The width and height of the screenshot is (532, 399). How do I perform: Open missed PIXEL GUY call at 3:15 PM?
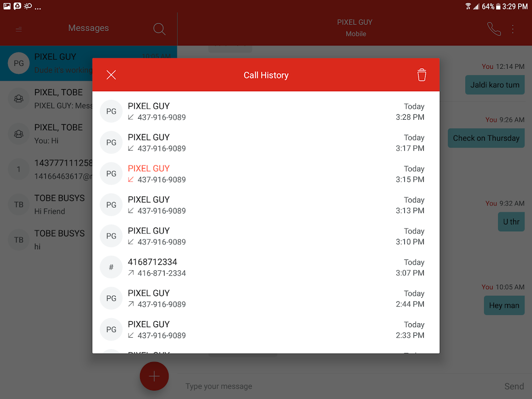(x=266, y=174)
